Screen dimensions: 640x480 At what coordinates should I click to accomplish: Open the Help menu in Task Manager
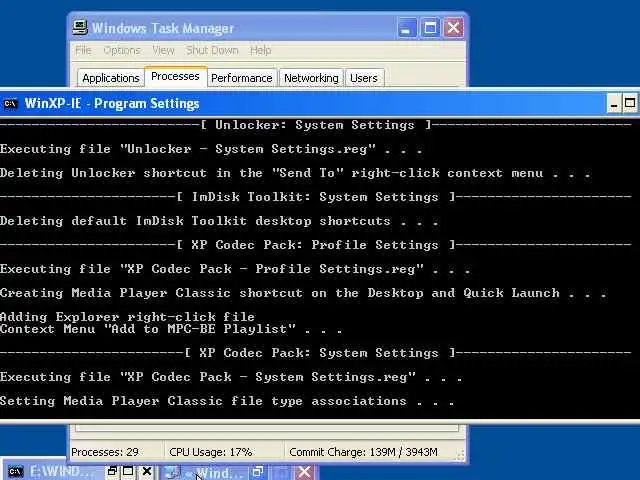pos(260,50)
